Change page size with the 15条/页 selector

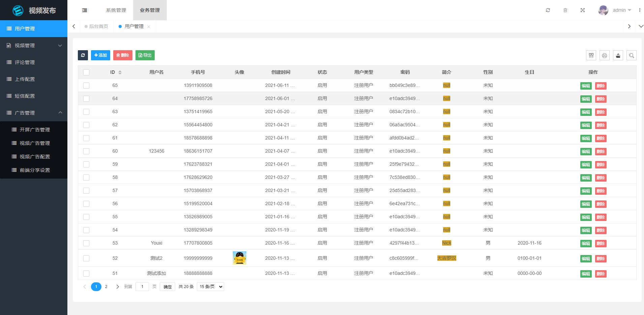tap(210, 286)
